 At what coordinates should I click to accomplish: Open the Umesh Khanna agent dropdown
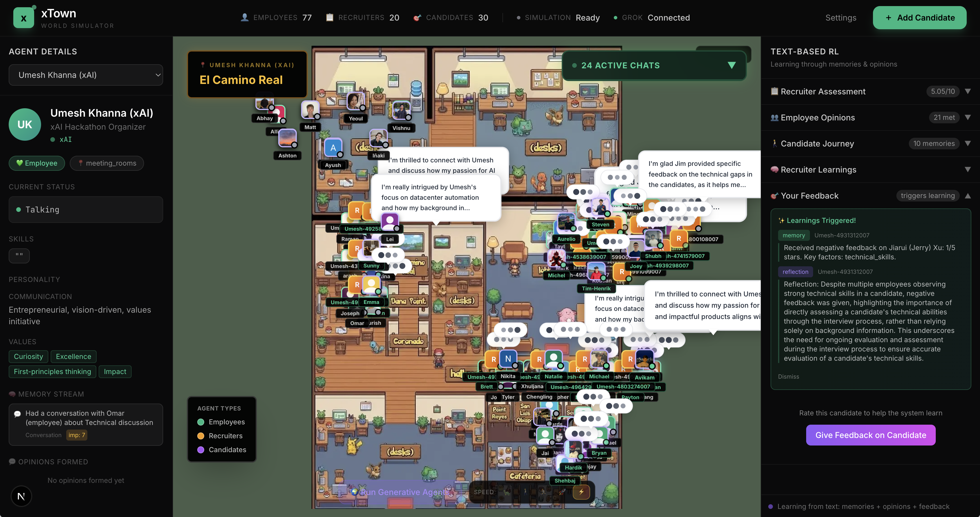coord(86,75)
